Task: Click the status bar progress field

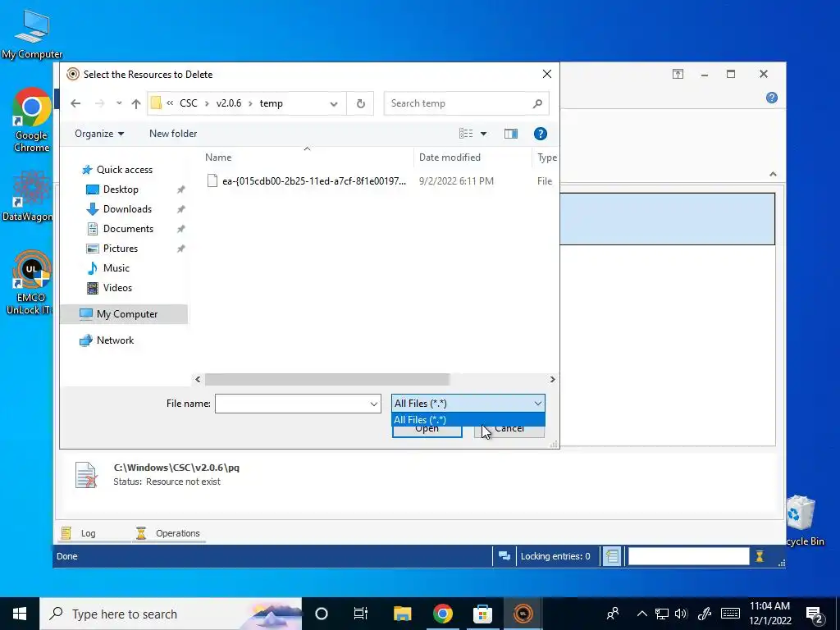Action: pos(688,556)
